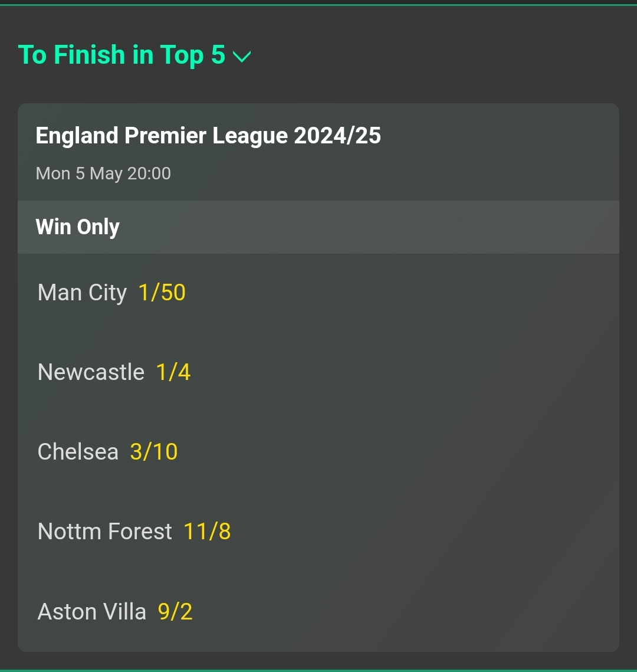Open the England Premier League 2024/25 event title
Screen dimensions: 637x672
(x=208, y=136)
